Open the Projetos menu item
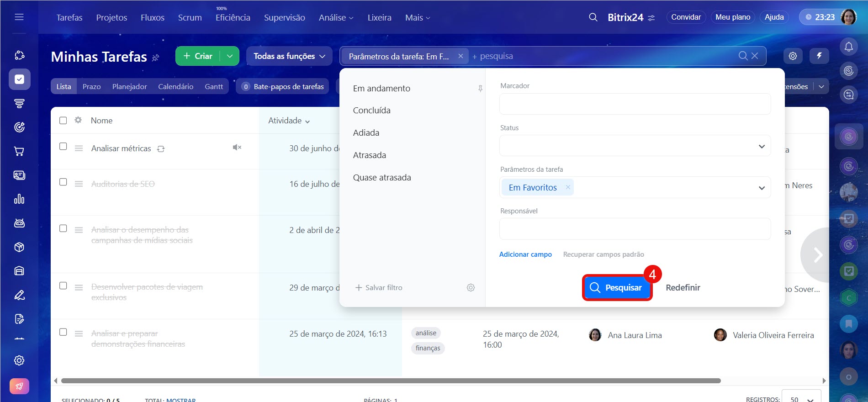This screenshot has width=868, height=402. click(x=111, y=17)
